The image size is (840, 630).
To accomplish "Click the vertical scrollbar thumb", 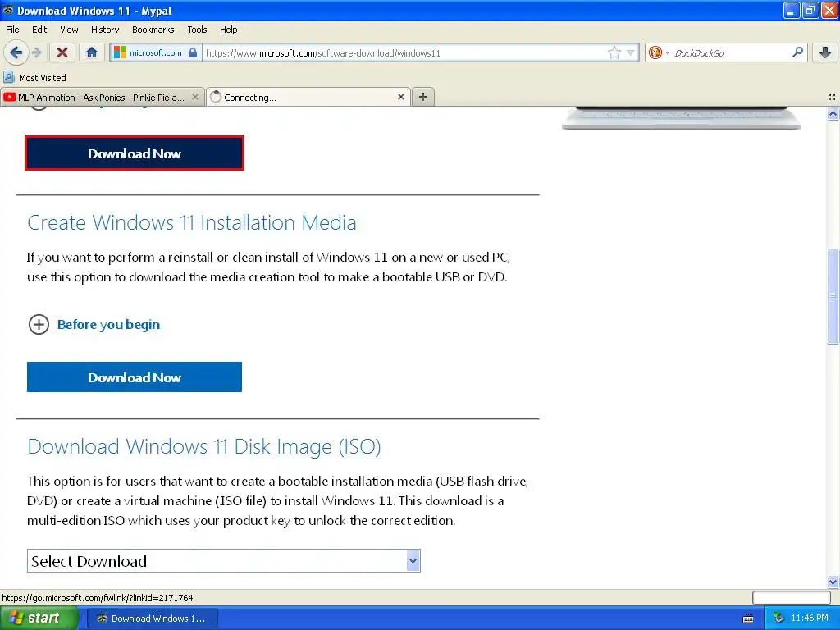I will coord(833,296).
